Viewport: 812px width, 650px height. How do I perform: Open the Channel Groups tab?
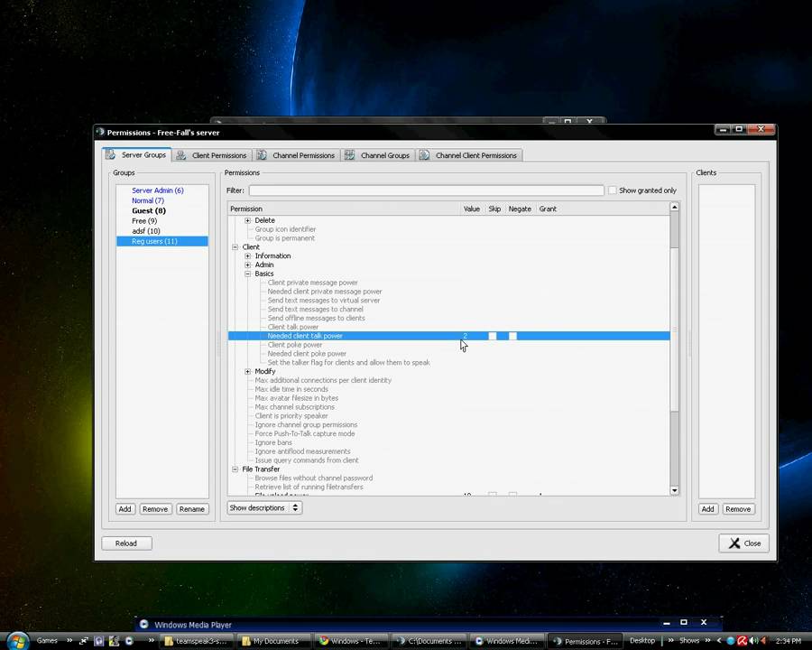(378, 155)
